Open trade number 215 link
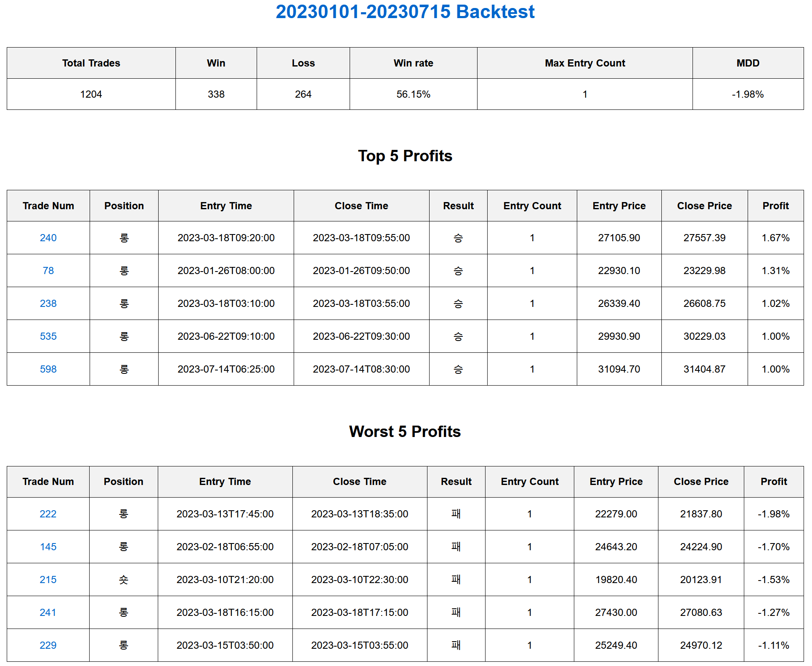The height and width of the screenshot is (666, 812). [48, 580]
